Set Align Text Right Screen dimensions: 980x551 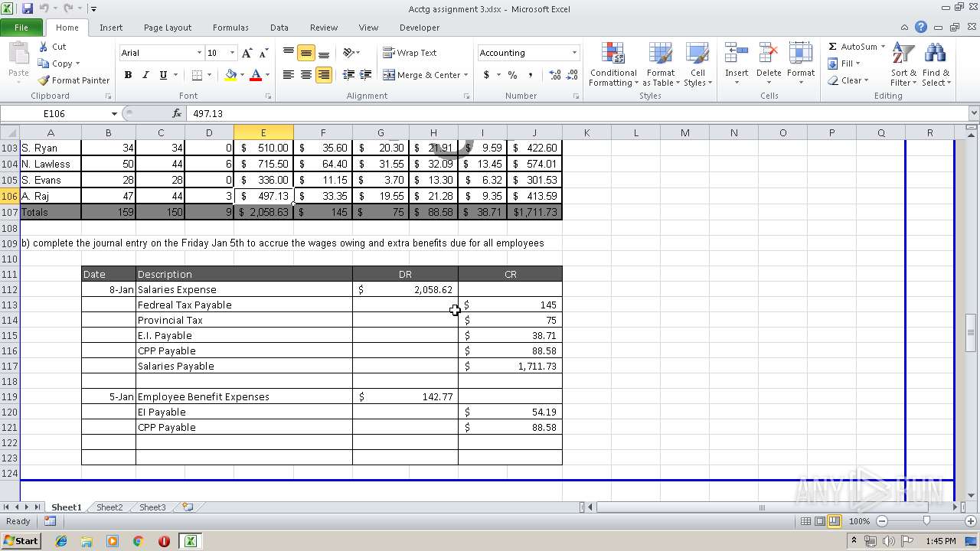pyautogui.click(x=324, y=75)
